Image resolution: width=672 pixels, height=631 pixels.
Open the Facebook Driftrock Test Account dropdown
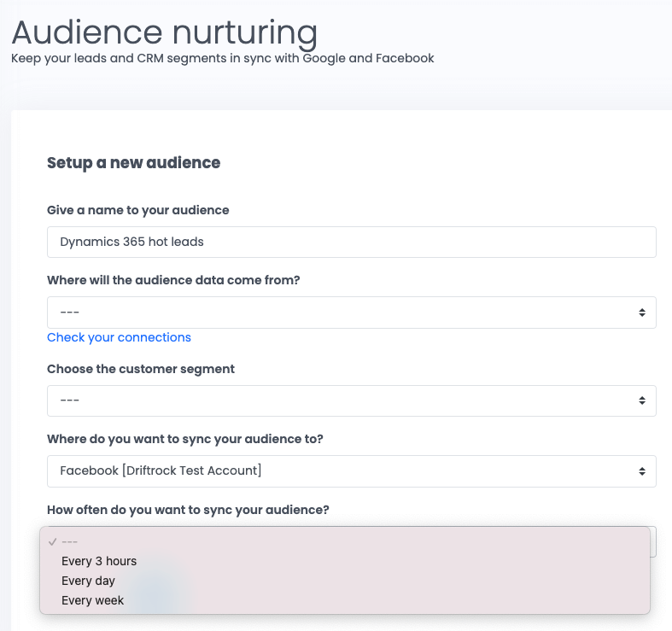coord(352,471)
